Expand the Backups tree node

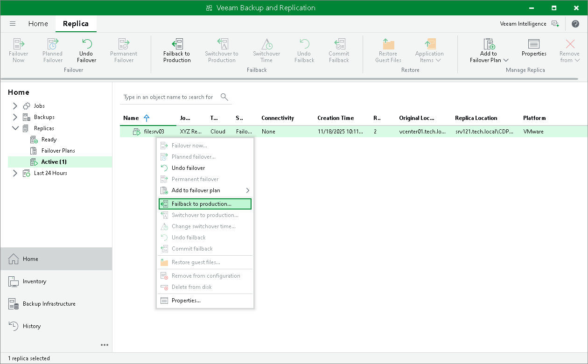coord(15,117)
